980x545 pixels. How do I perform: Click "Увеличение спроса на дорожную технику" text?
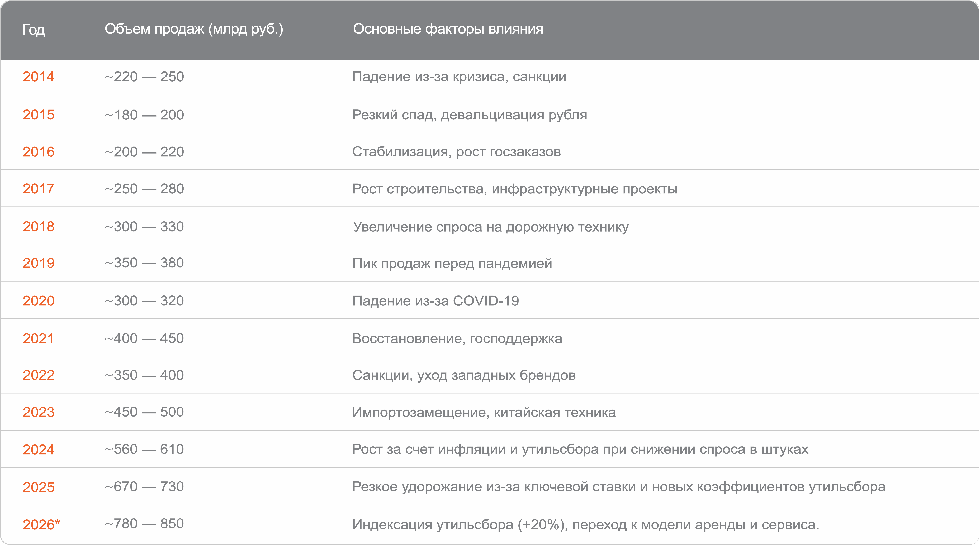[490, 227]
